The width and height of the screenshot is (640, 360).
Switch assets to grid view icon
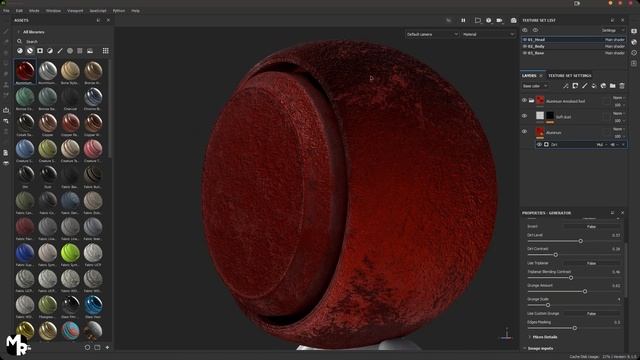point(105,51)
